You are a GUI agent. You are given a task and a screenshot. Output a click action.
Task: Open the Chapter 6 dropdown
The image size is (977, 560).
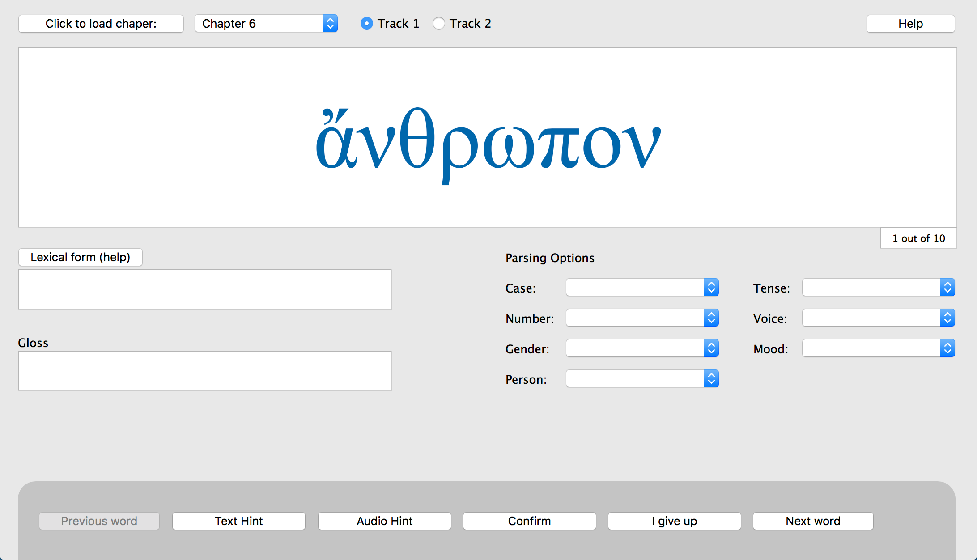[266, 23]
